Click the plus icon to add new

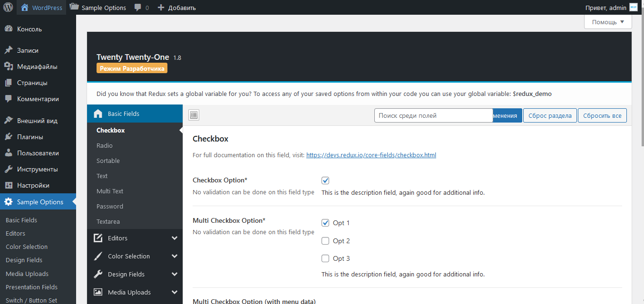point(161,8)
